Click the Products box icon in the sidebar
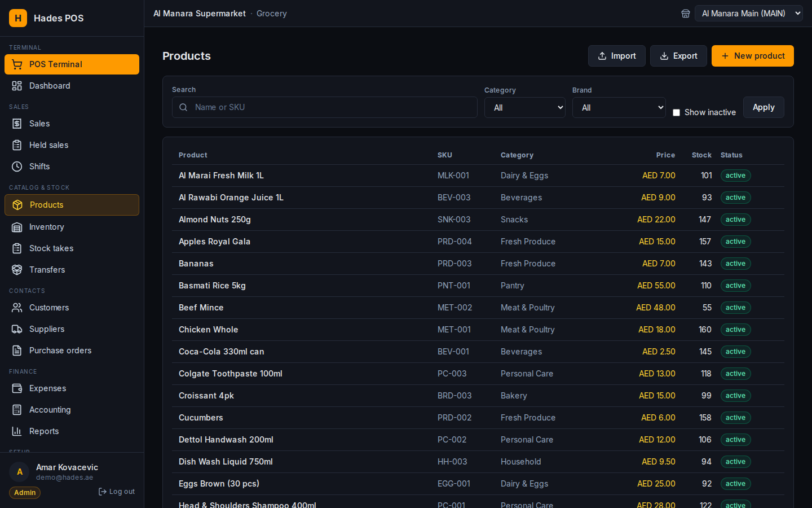Viewport: 812px width, 508px height. point(17,205)
